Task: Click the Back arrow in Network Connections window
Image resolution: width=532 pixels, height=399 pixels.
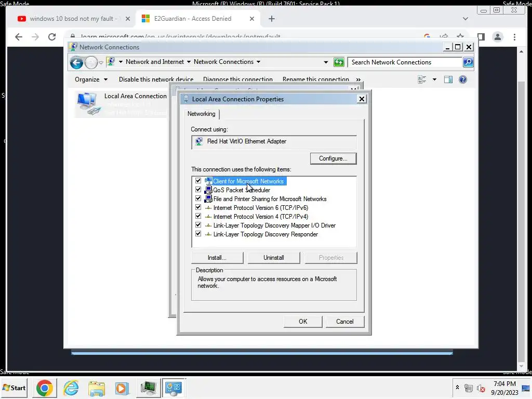Action: 76,62
